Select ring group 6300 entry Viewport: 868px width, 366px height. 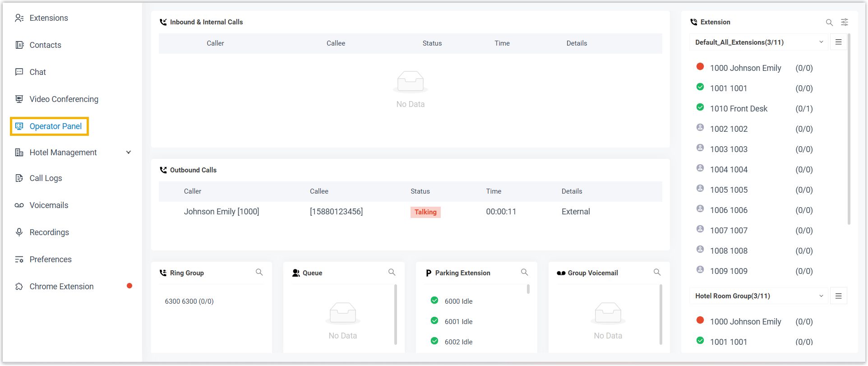[x=189, y=301]
